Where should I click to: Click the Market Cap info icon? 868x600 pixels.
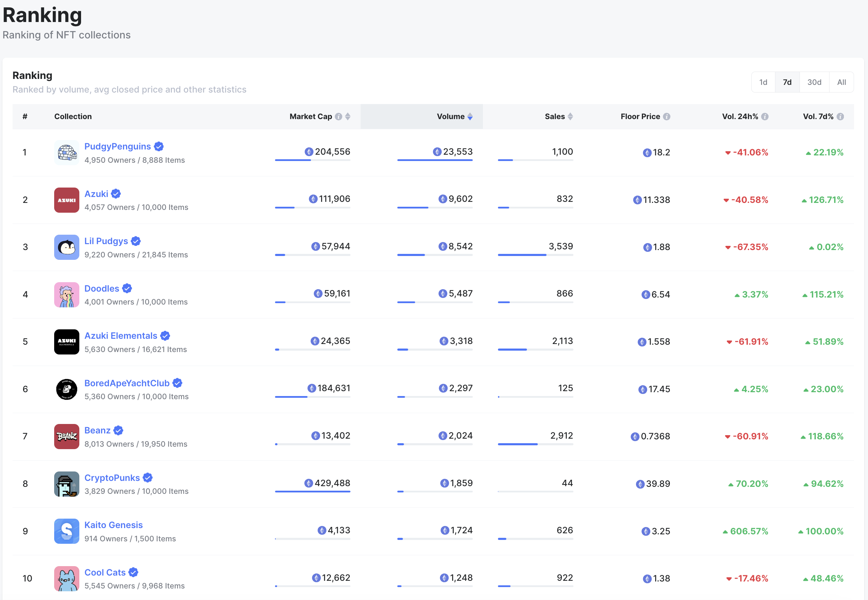point(339,117)
